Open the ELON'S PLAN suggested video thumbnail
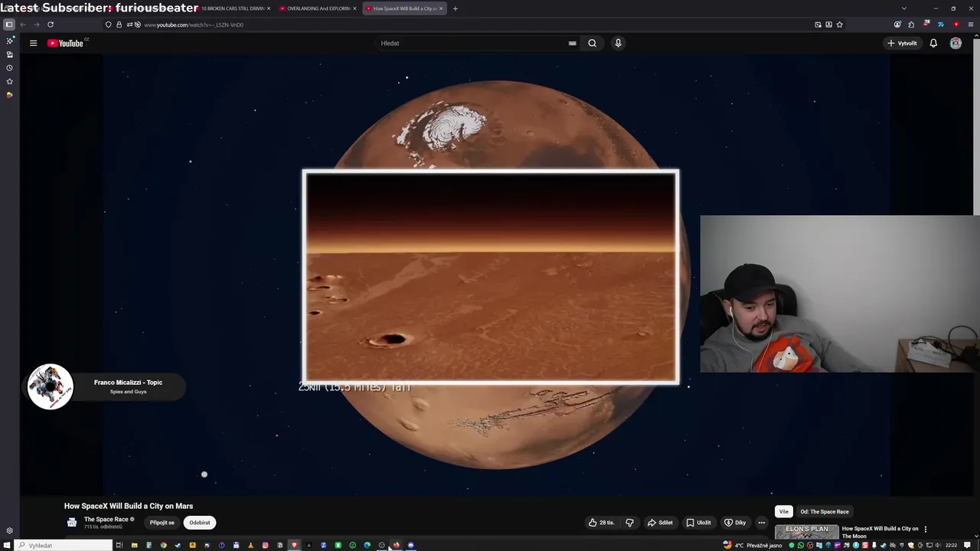Screen dimensions: 980x551 point(806,532)
